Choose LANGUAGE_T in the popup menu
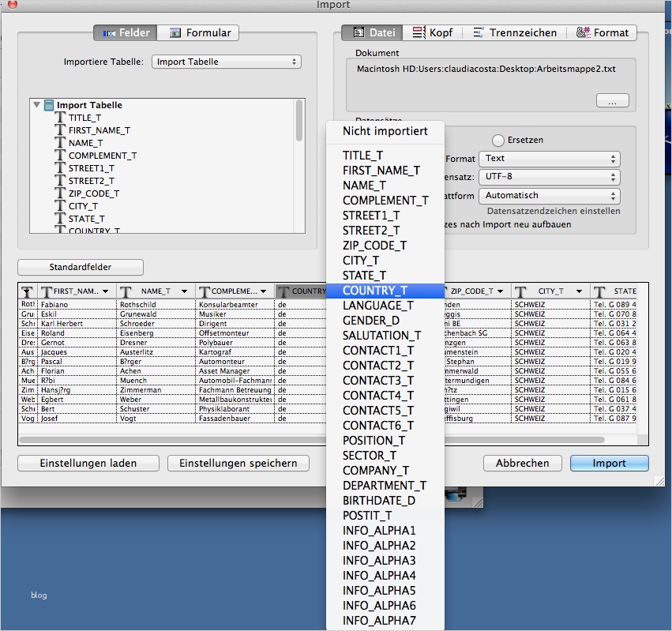The height and width of the screenshot is (631, 672). (x=385, y=306)
